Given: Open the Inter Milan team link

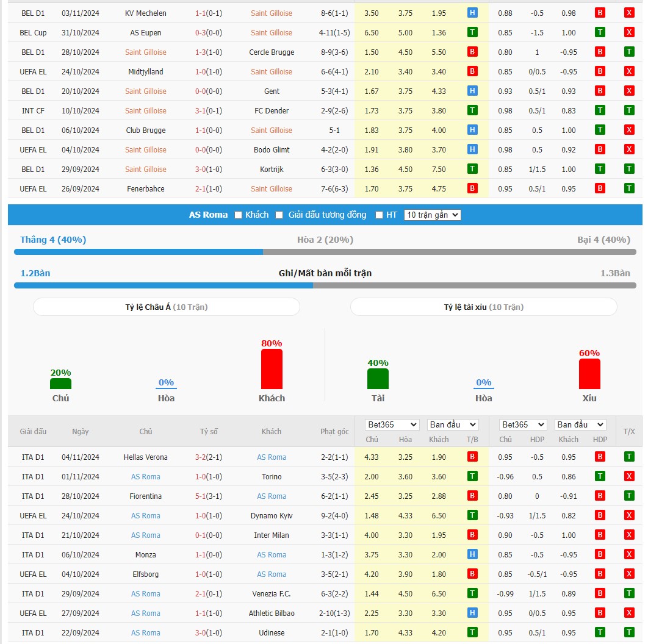Looking at the screenshot, I should point(272,535).
